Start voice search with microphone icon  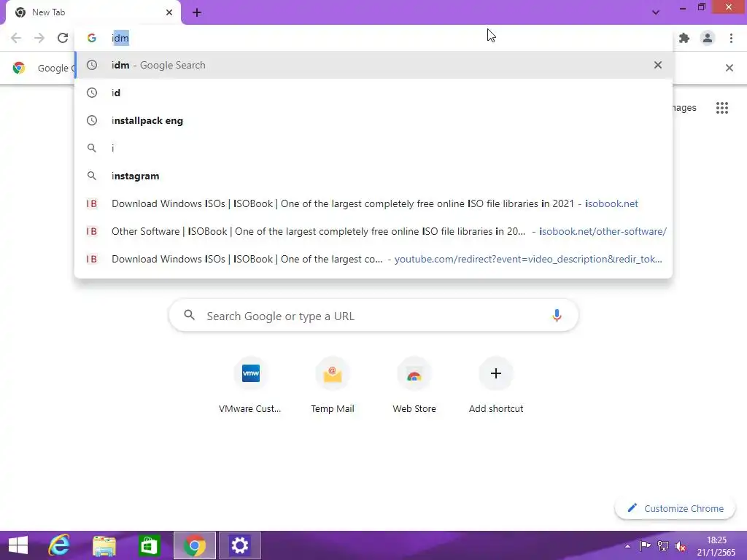coord(557,316)
